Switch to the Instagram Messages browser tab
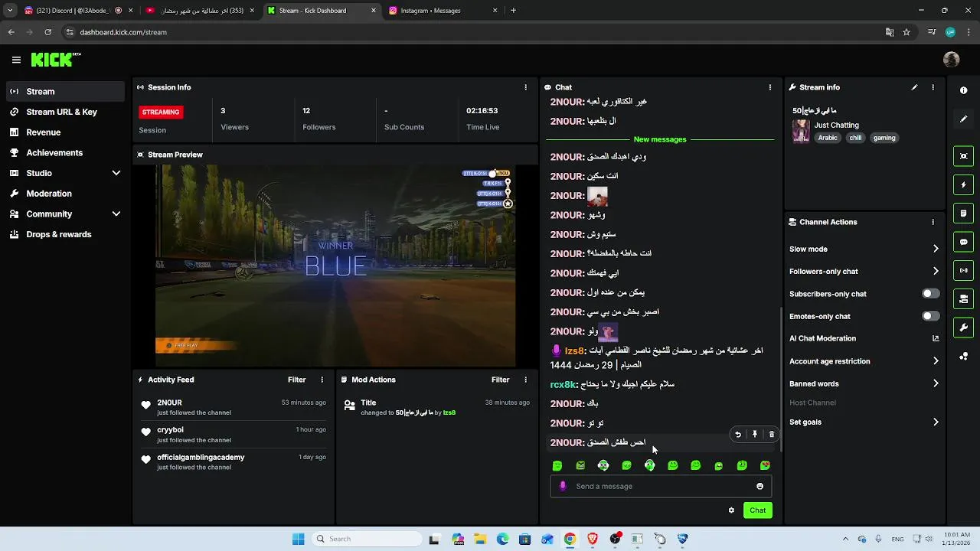980x551 pixels. [x=443, y=11]
